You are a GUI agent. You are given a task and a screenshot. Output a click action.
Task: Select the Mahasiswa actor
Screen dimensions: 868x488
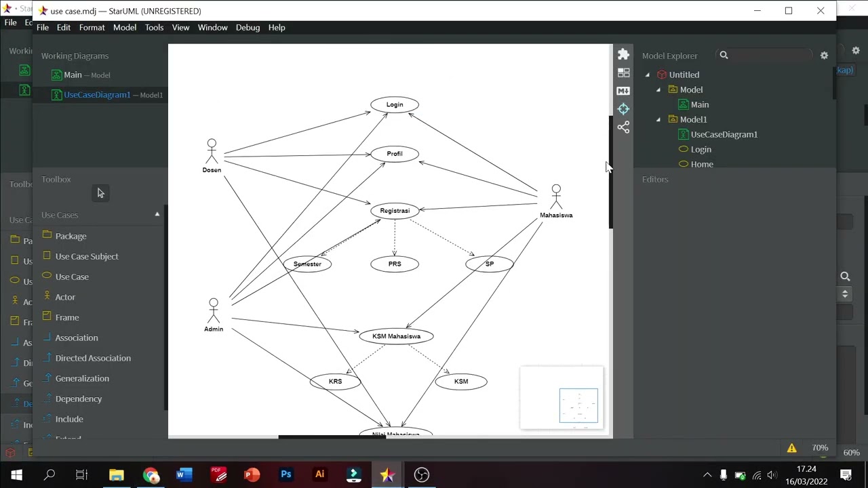pos(556,201)
